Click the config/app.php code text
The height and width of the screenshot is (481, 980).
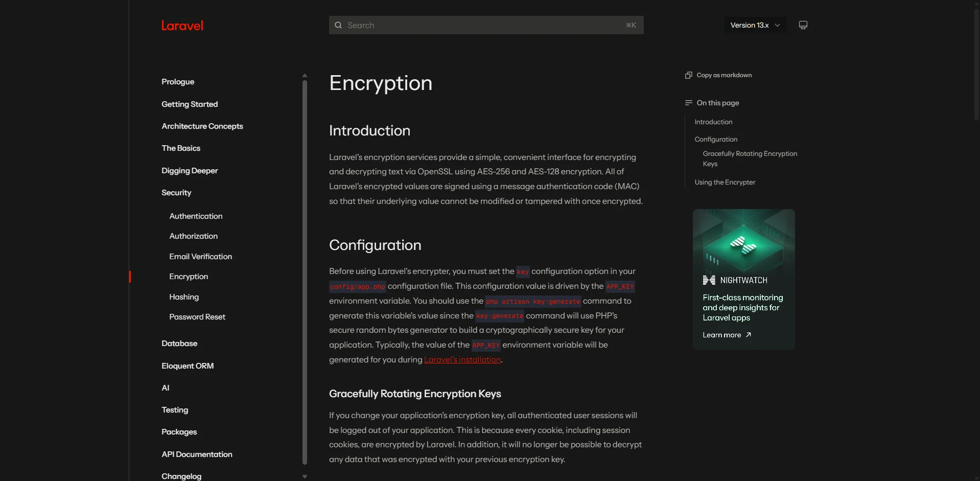tap(358, 287)
